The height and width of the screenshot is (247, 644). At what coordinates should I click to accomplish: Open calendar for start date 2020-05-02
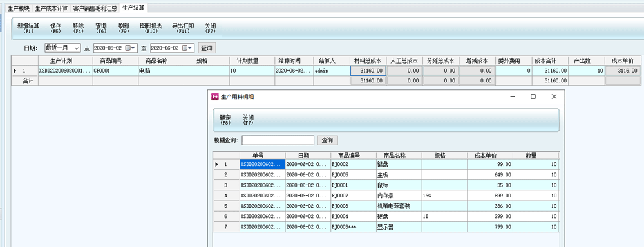point(130,48)
